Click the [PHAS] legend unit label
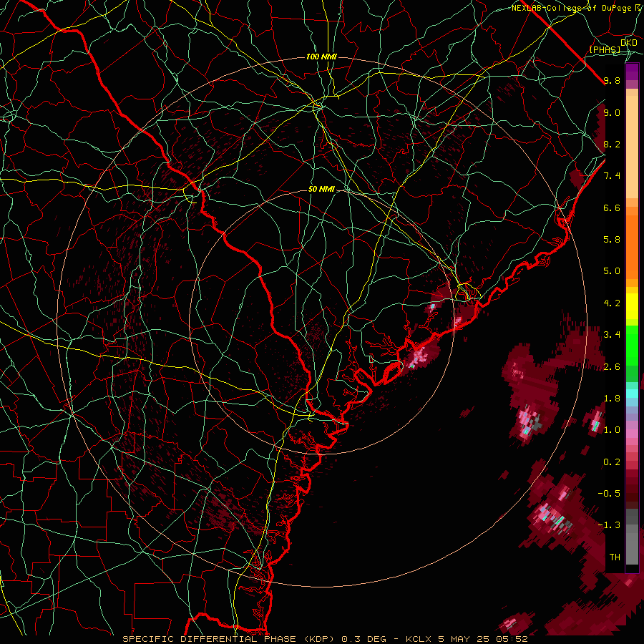Viewport: 644px width, 644px height. point(605,49)
